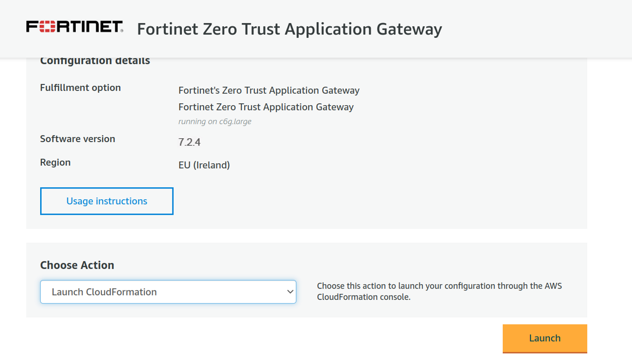Screen dimensions: 632x364
Task: Select the running on c6g.large text
Action: point(215,121)
